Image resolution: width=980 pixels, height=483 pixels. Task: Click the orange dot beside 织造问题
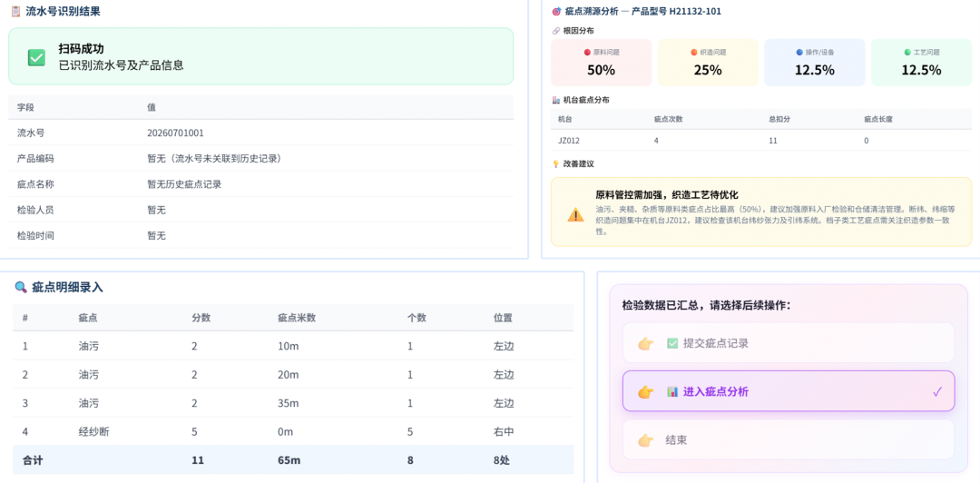point(694,53)
